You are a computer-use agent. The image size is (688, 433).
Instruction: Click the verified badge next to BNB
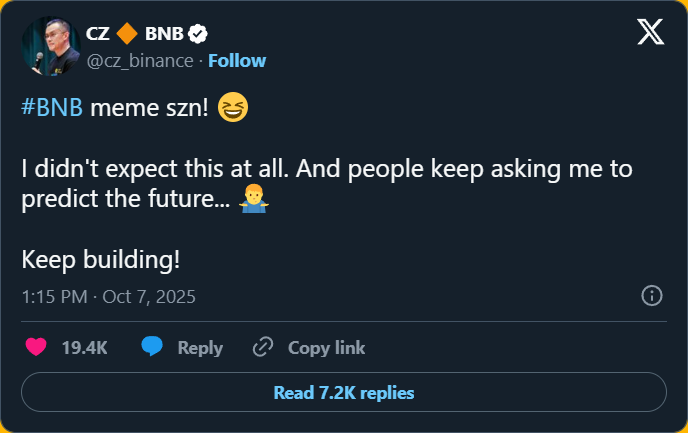(x=198, y=35)
